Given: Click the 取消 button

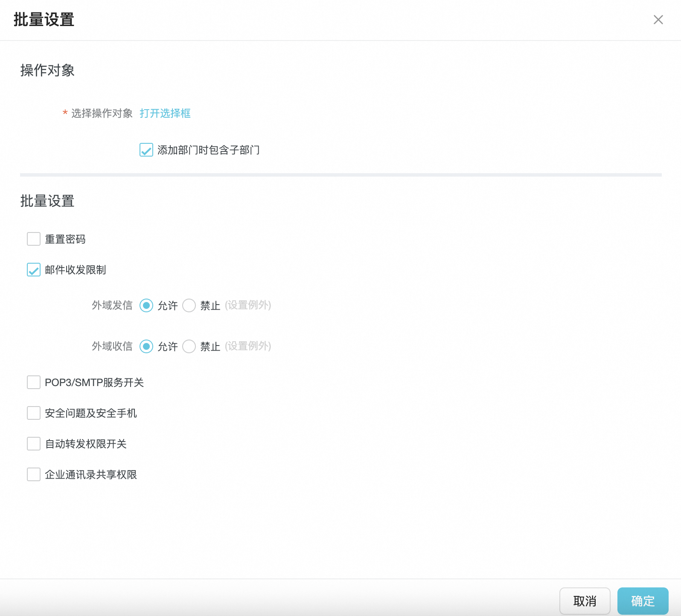Looking at the screenshot, I should tap(585, 601).
